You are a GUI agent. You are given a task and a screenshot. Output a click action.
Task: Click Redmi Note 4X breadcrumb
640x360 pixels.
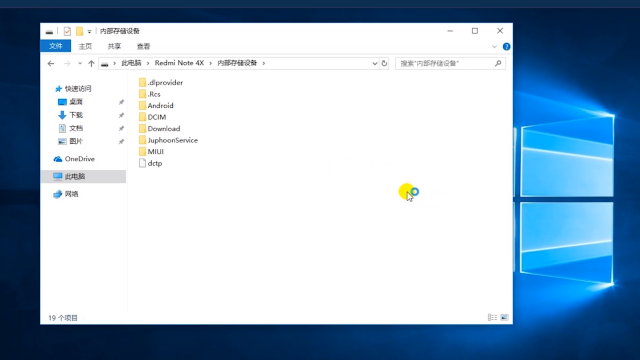(179, 63)
